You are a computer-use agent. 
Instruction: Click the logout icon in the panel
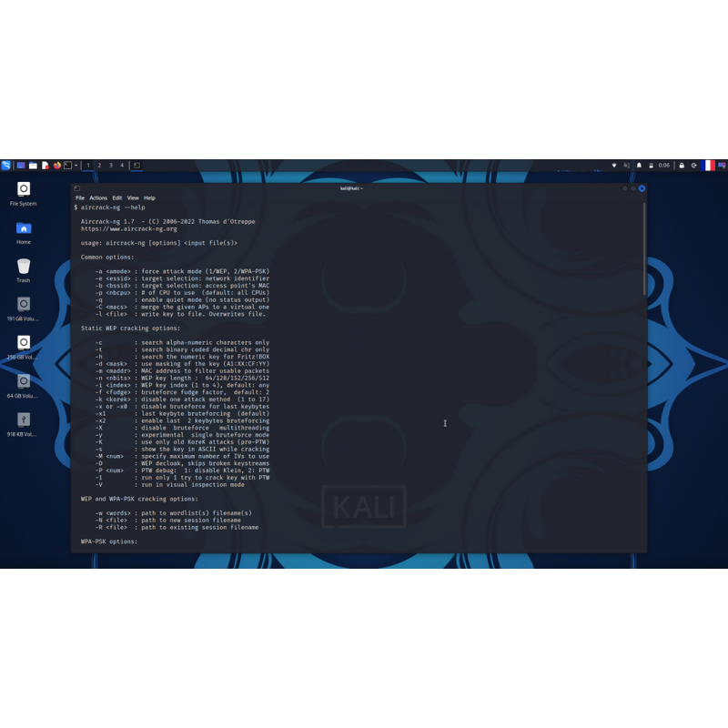click(x=694, y=166)
